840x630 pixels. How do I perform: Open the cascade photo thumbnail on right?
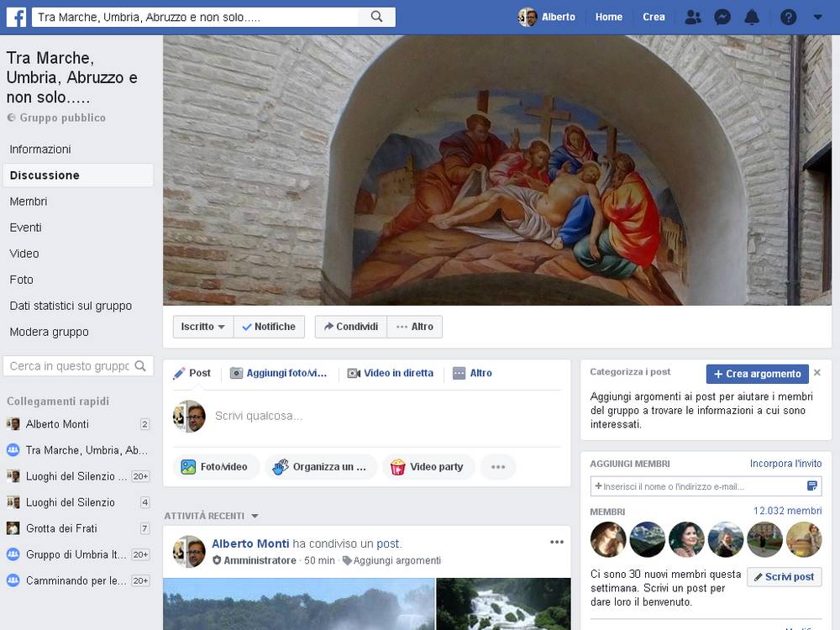point(503,604)
